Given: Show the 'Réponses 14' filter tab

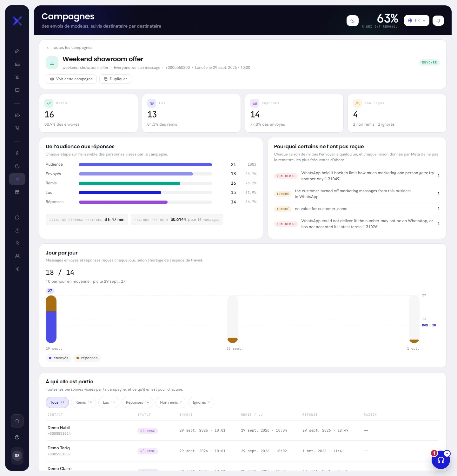Looking at the screenshot, I should click(x=137, y=402).
